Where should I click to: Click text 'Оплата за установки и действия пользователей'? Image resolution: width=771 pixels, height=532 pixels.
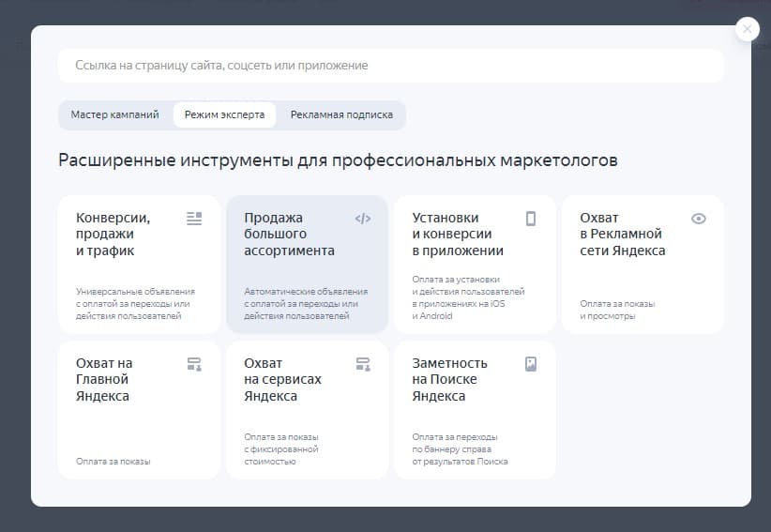[x=468, y=297]
